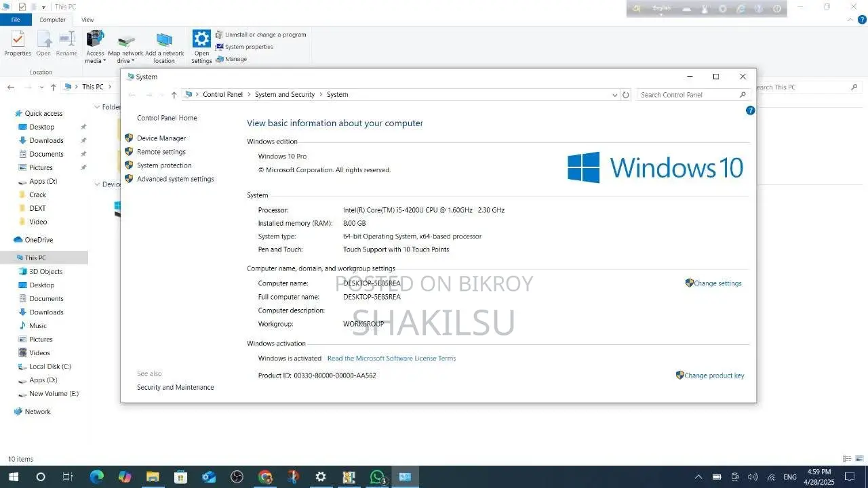The height and width of the screenshot is (488, 868).
Task: Click Remote settings link
Action: click(x=161, y=152)
